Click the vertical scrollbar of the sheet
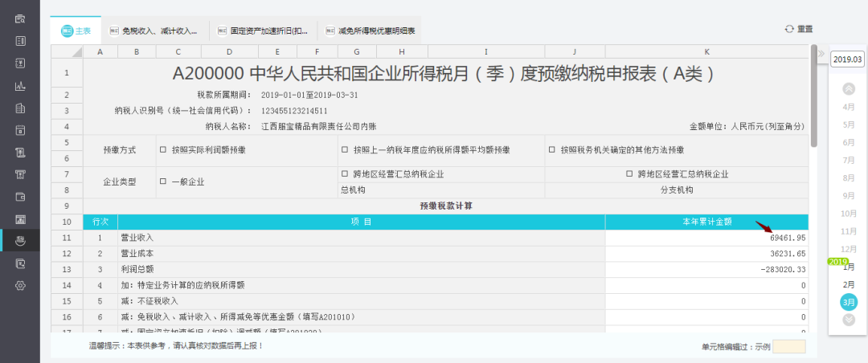Viewport: 868px width, 363px height. point(813,96)
